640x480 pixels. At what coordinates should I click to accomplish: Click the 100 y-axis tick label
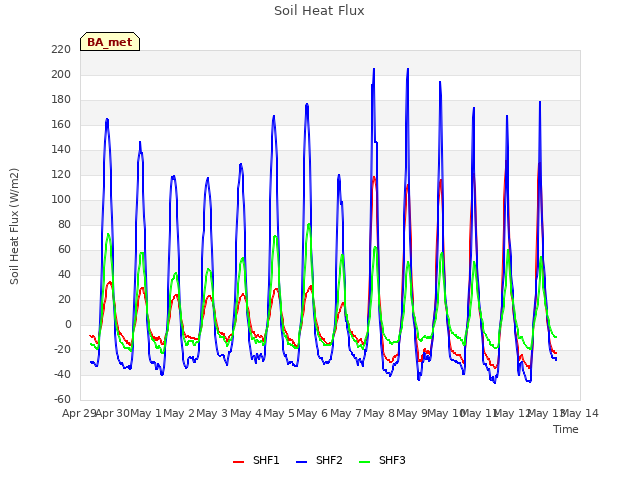(61, 200)
